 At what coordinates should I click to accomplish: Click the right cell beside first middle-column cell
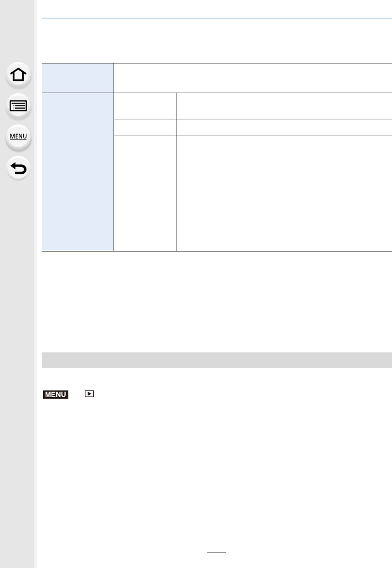284,106
